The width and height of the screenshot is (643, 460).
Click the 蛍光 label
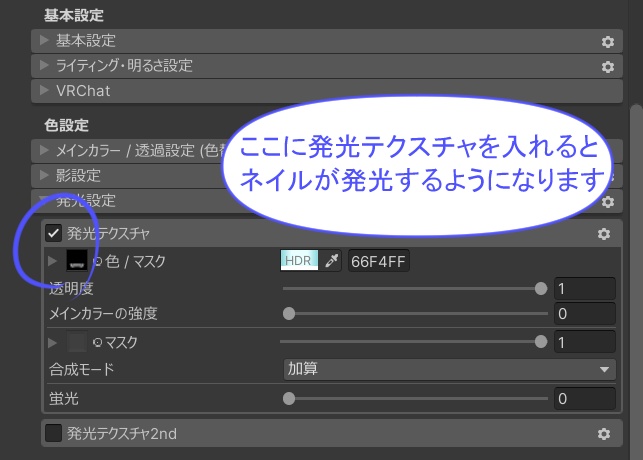(64, 398)
